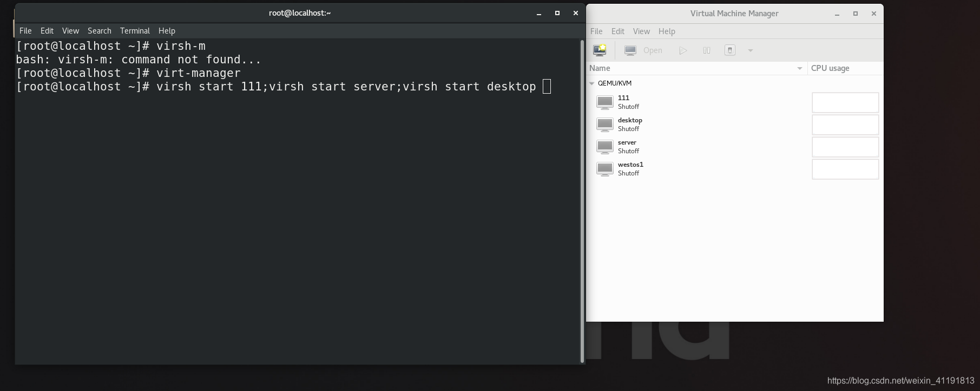Click CPU usage graph of desktop
980x391 pixels.
(845, 125)
